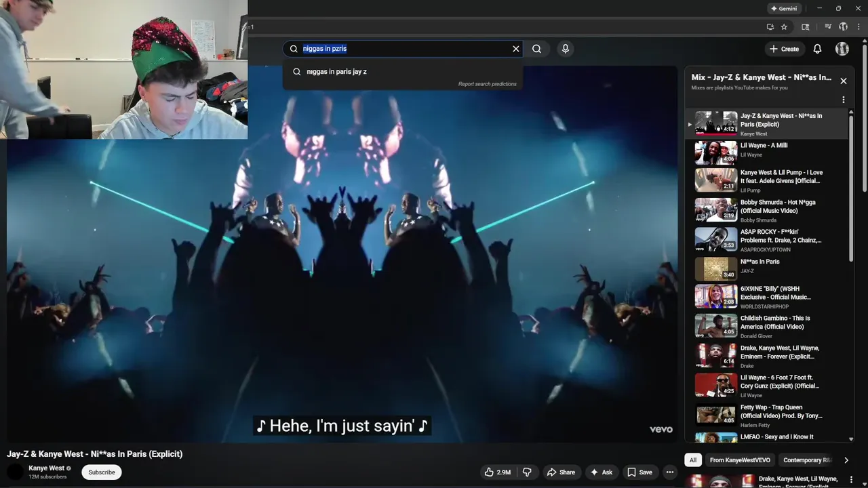
Task: Play 'Childish Gambino - This Is America'
Action: tap(767, 326)
